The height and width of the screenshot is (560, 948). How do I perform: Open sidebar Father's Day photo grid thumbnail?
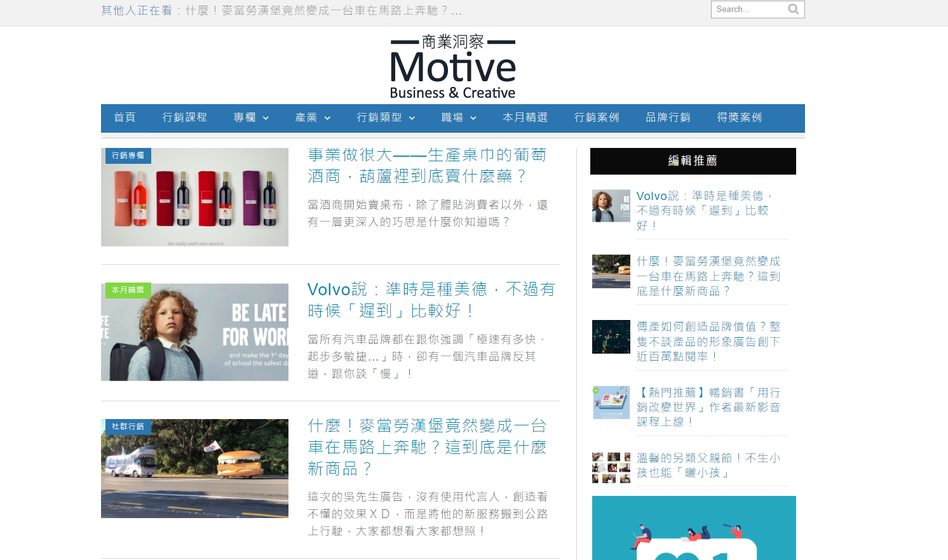click(611, 468)
